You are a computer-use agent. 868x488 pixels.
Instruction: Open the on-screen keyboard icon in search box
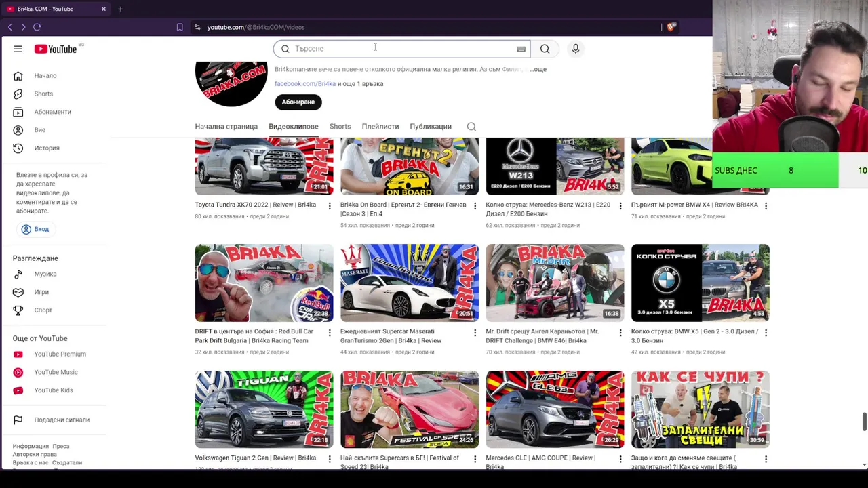[521, 49]
